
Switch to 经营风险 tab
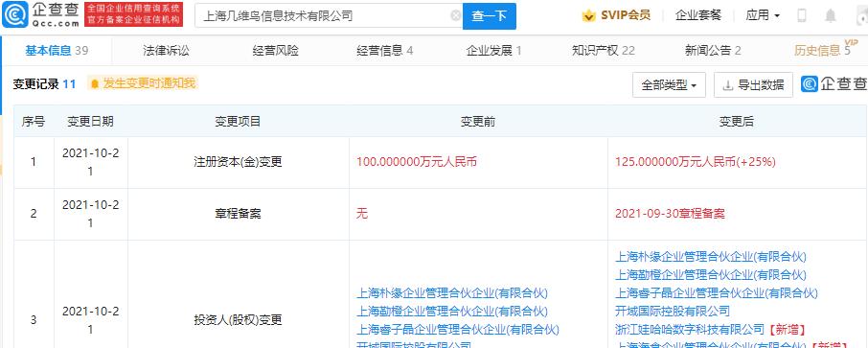pos(276,51)
